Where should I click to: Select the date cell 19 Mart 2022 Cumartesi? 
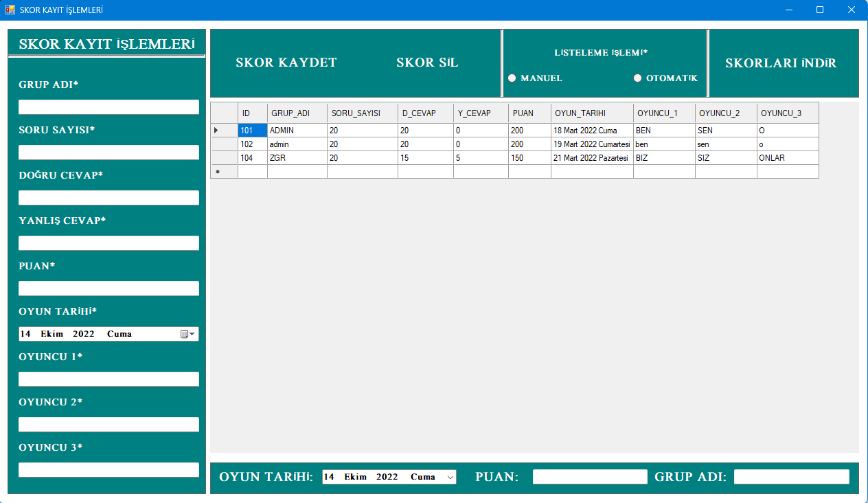tap(592, 144)
